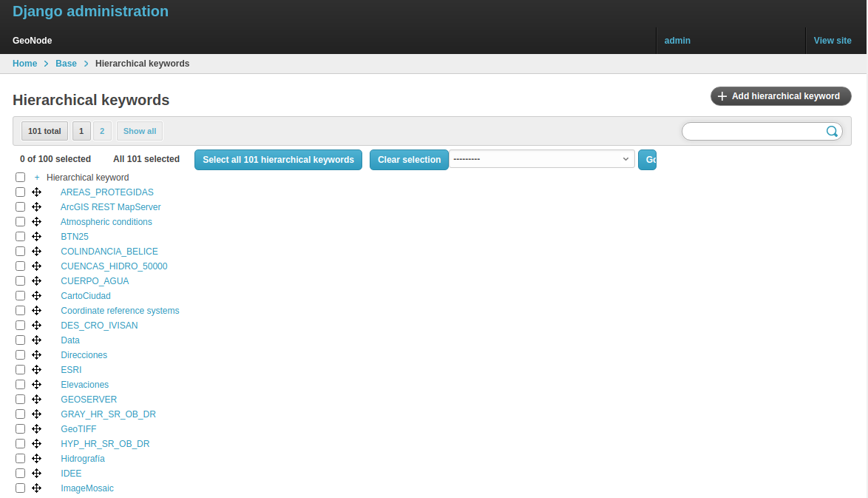
Task: Click the move icon beside Hidrografía
Action: click(x=36, y=458)
